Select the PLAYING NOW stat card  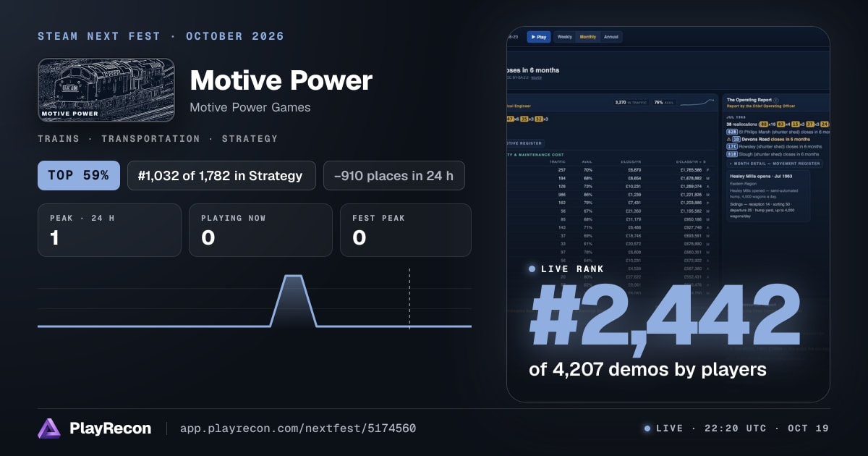260,230
